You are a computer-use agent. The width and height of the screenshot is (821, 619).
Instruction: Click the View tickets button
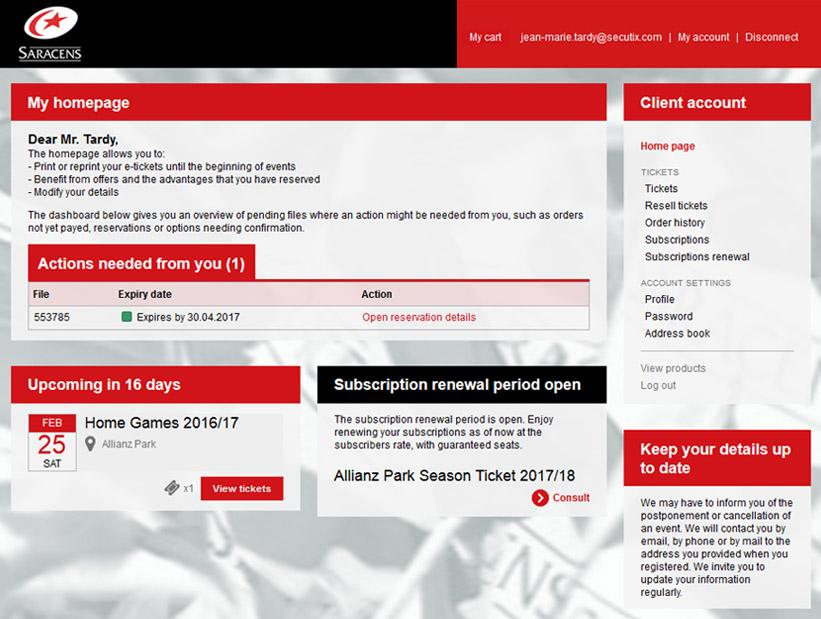pos(242,489)
